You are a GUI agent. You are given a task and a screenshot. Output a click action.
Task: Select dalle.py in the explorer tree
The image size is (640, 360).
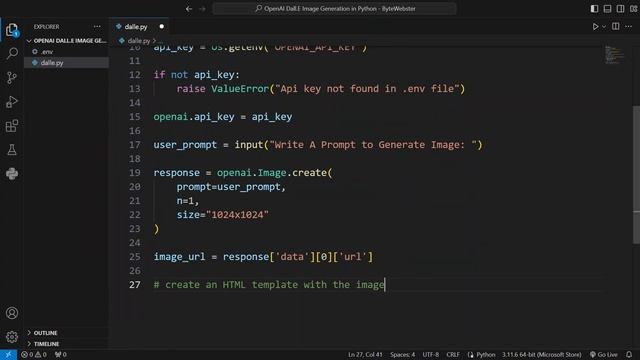pyautogui.click(x=67, y=63)
